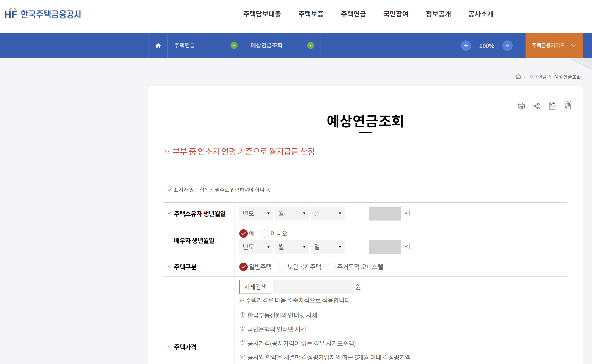Click the 주택소유자 생년월일 label
The height and width of the screenshot is (364, 592).
coord(200,214)
